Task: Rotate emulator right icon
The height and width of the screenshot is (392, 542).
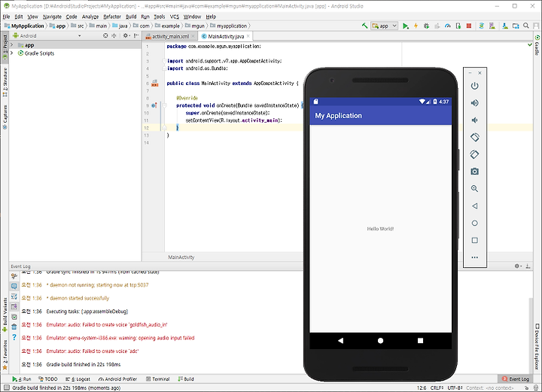Action: [474, 154]
